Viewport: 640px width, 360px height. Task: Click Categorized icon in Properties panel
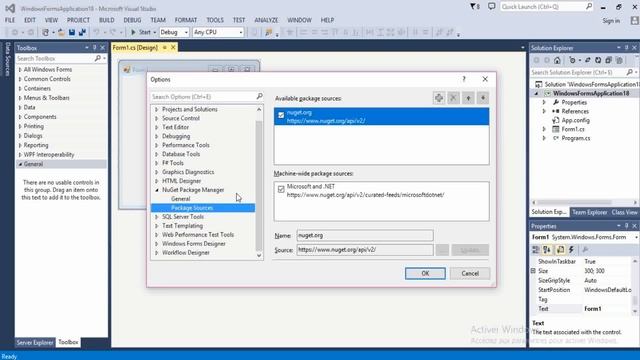(536, 249)
